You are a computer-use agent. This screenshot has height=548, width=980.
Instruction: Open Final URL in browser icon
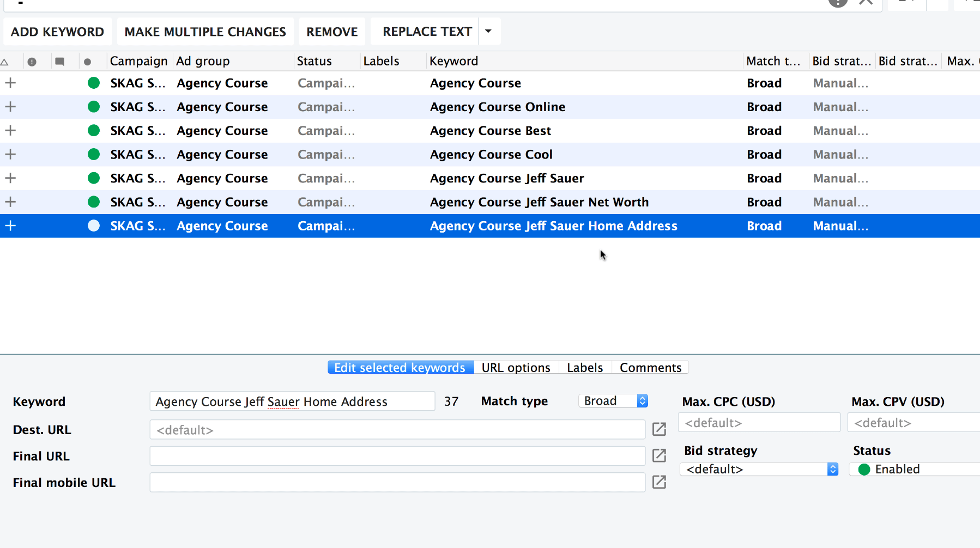click(x=660, y=455)
